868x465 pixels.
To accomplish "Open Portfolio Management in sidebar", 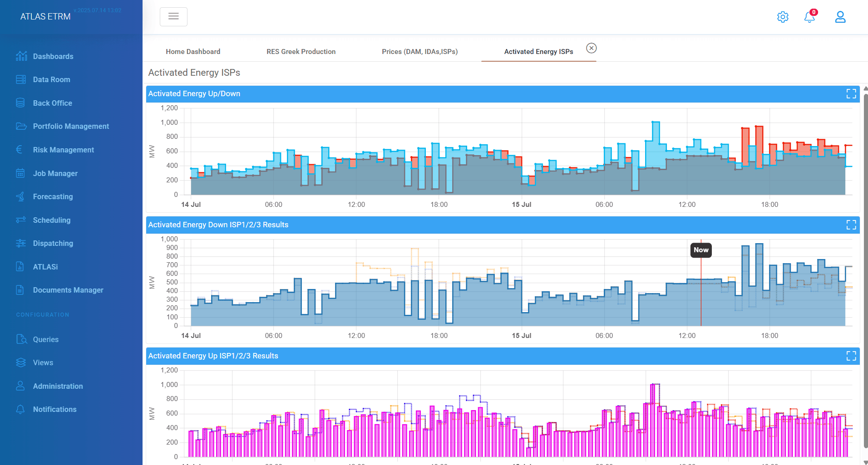I will point(71,126).
